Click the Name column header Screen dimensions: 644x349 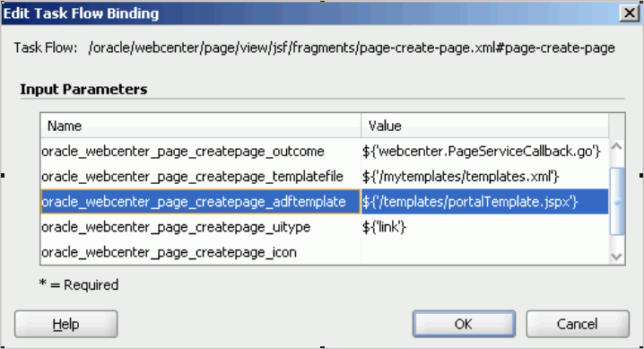[x=200, y=126]
